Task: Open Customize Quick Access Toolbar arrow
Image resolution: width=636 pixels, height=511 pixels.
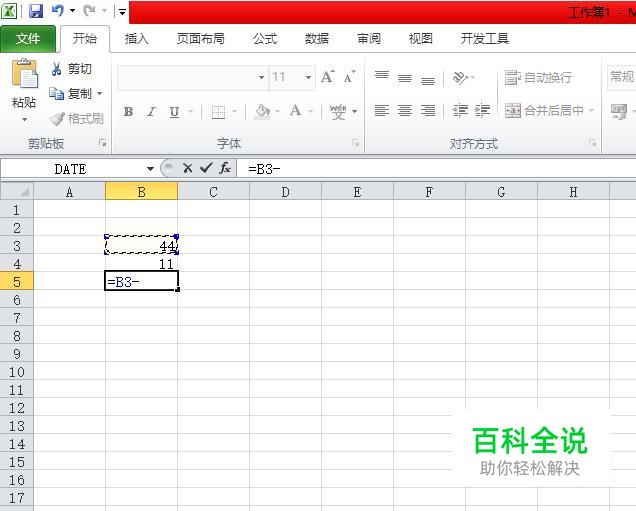Action: (122, 12)
